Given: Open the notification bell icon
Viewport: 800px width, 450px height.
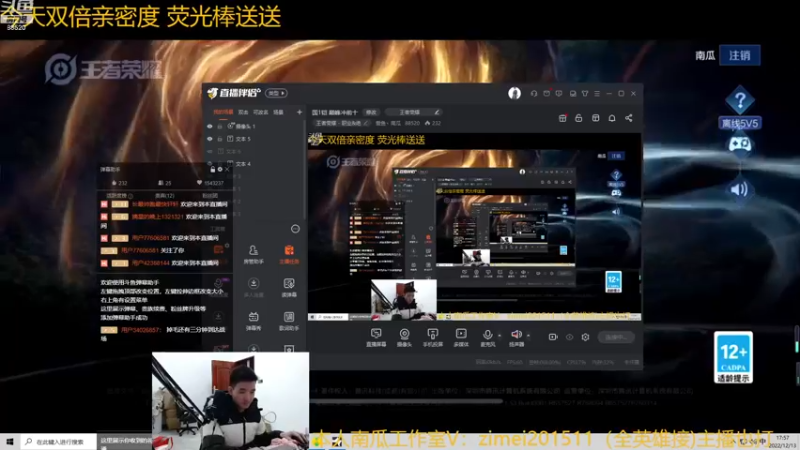Looking at the screenshot, I should point(612,118).
